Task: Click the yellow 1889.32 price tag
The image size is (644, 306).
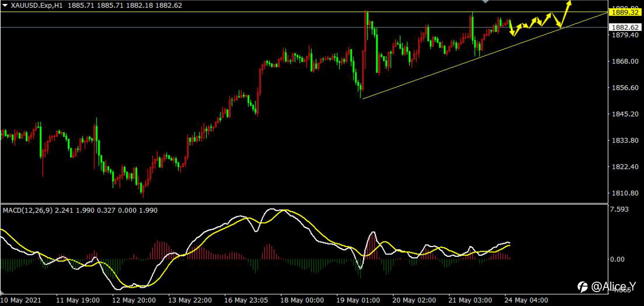Action: click(x=625, y=12)
